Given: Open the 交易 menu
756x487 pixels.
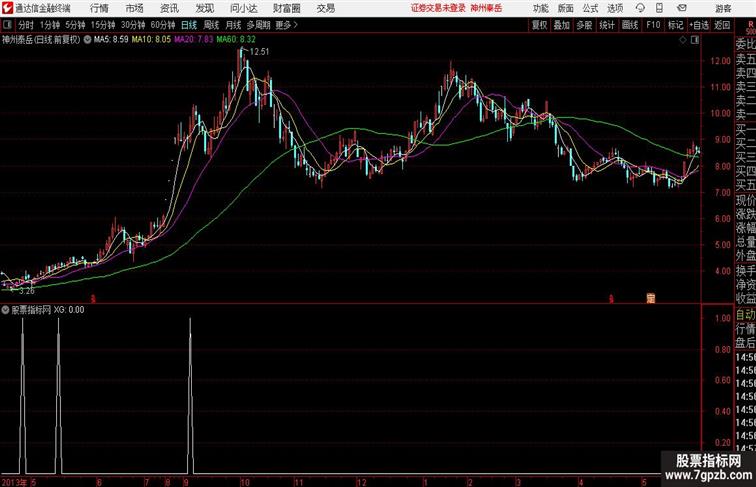Looking at the screenshot, I should [325, 8].
